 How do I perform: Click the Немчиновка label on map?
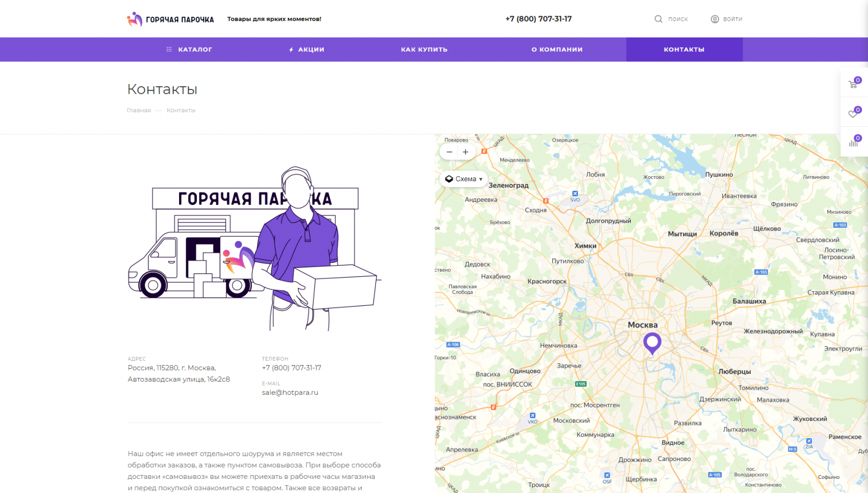[558, 345]
